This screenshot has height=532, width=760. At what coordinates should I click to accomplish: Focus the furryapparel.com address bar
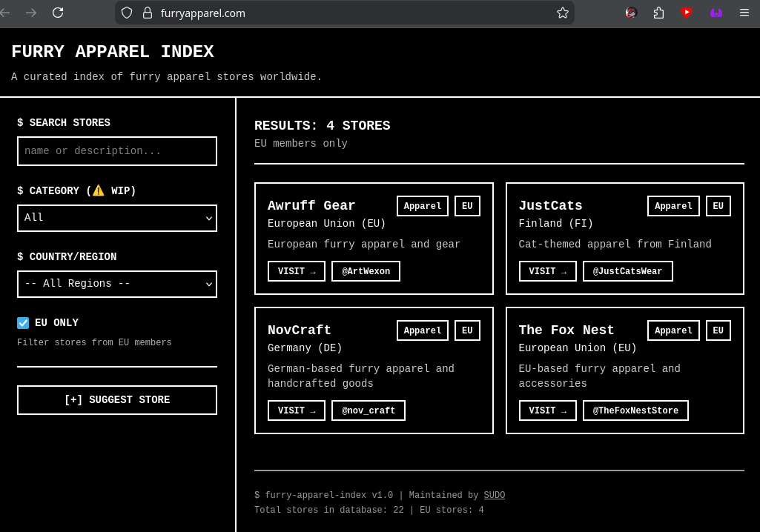point(344,13)
